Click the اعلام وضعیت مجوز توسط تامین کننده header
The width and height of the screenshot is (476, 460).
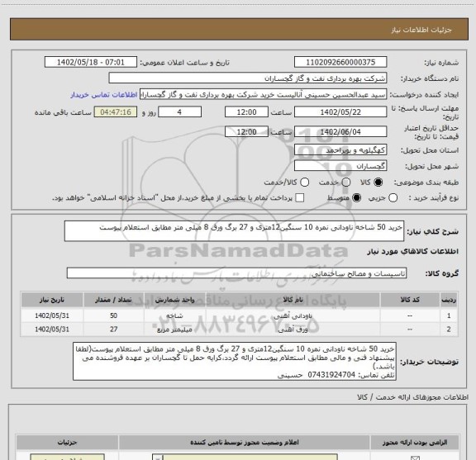click(x=245, y=443)
